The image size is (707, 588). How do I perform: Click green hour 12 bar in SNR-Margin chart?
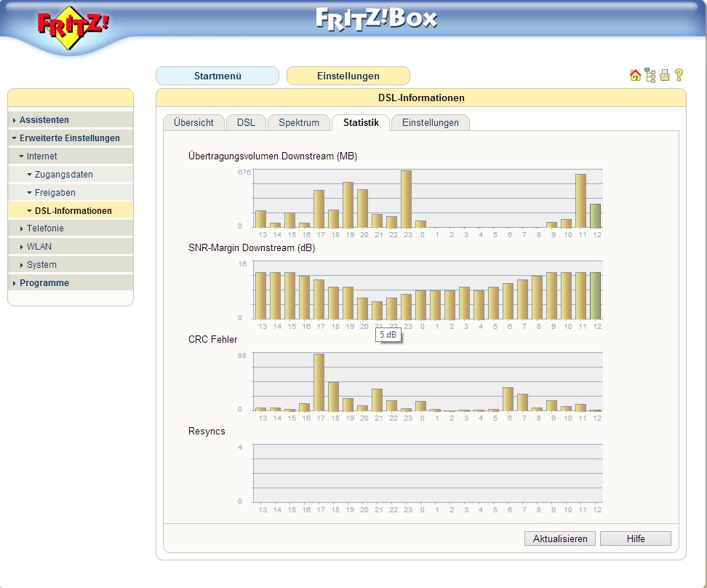coord(595,295)
